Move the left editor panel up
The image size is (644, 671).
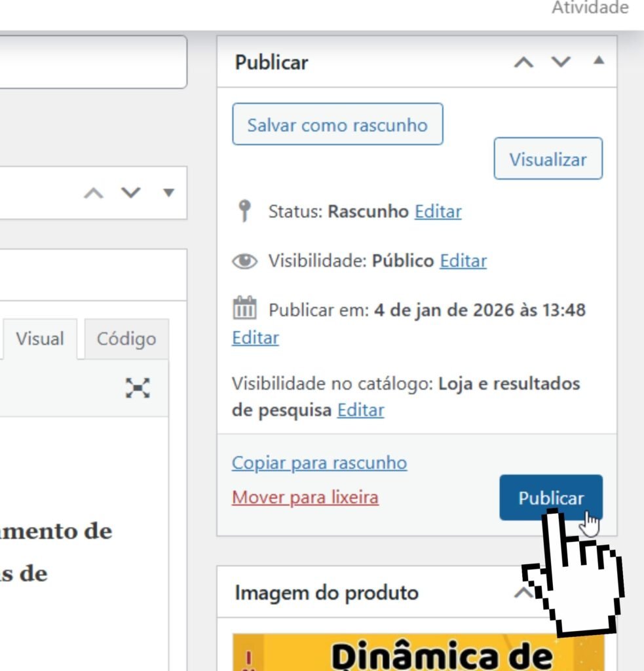click(x=94, y=193)
